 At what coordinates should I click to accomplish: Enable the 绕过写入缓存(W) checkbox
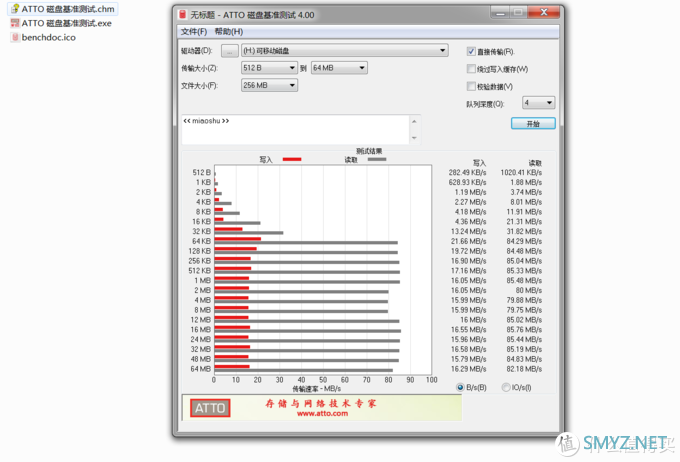click(471, 69)
